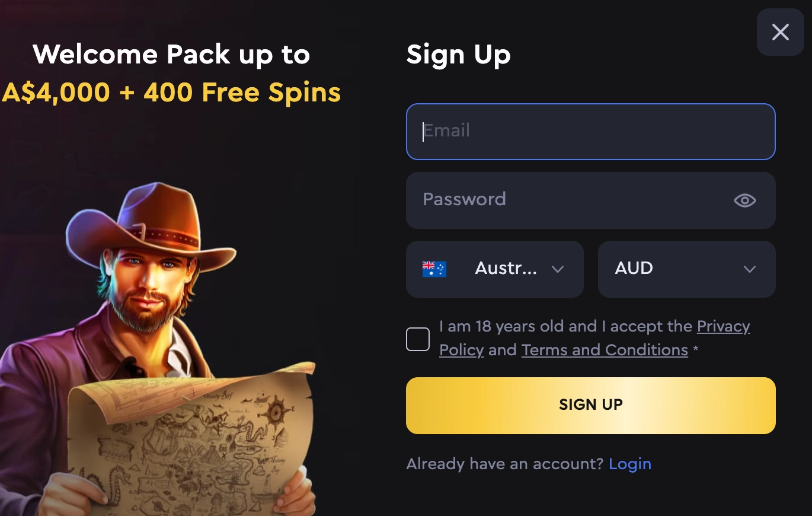Click the Welcome Pack up to heading

coord(171,55)
